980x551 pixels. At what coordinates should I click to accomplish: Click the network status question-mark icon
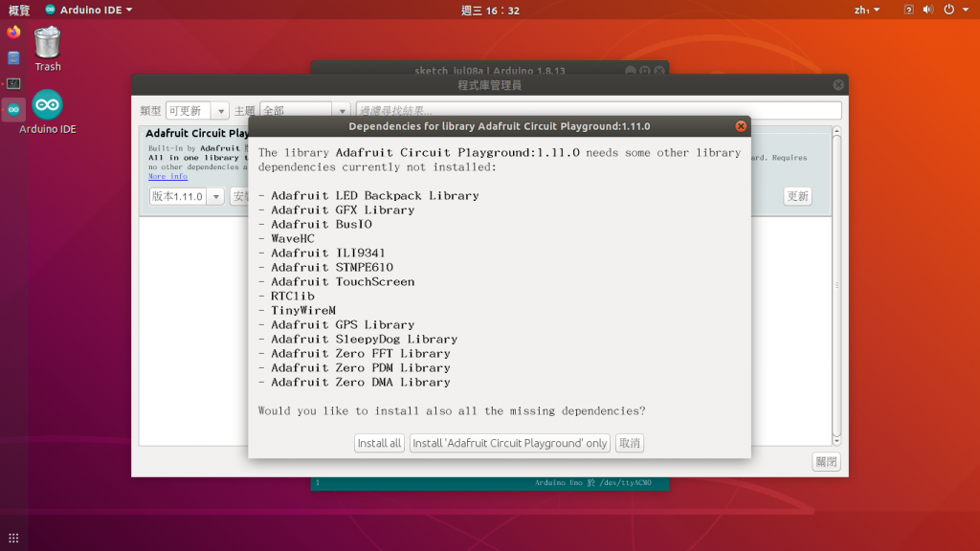(x=908, y=10)
